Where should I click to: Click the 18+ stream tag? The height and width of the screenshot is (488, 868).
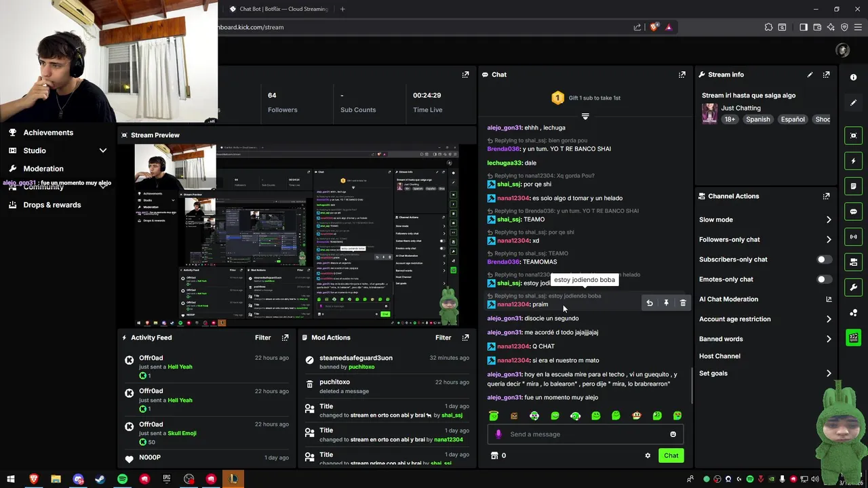click(x=730, y=119)
